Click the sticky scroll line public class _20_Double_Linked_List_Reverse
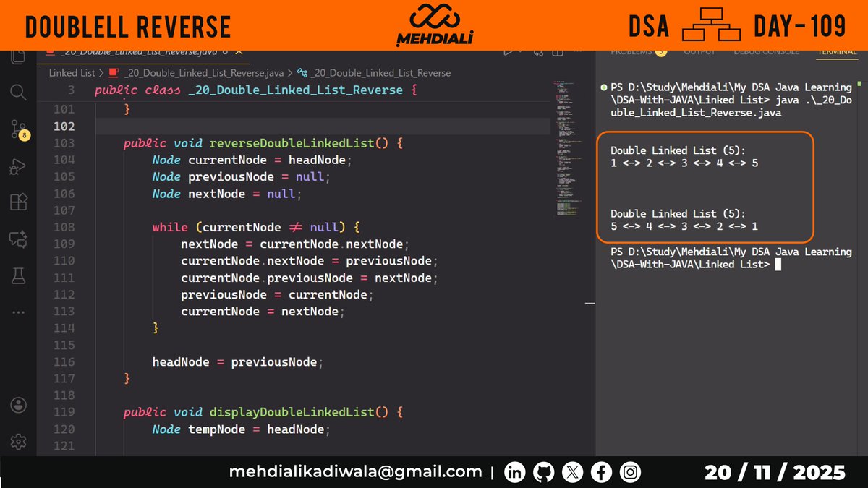 click(x=255, y=90)
